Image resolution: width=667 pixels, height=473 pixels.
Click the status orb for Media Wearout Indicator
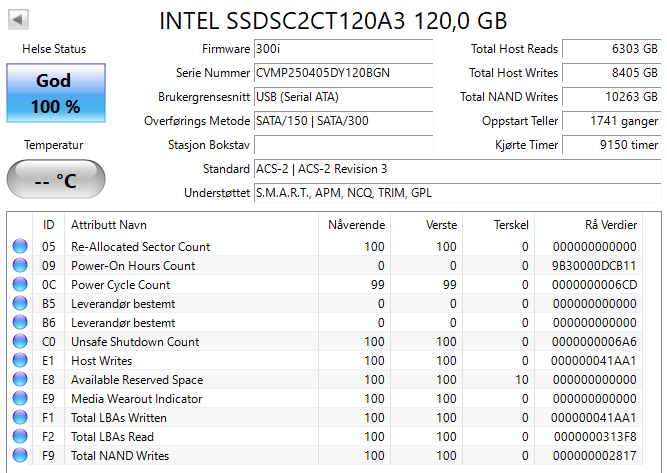coord(20,398)
